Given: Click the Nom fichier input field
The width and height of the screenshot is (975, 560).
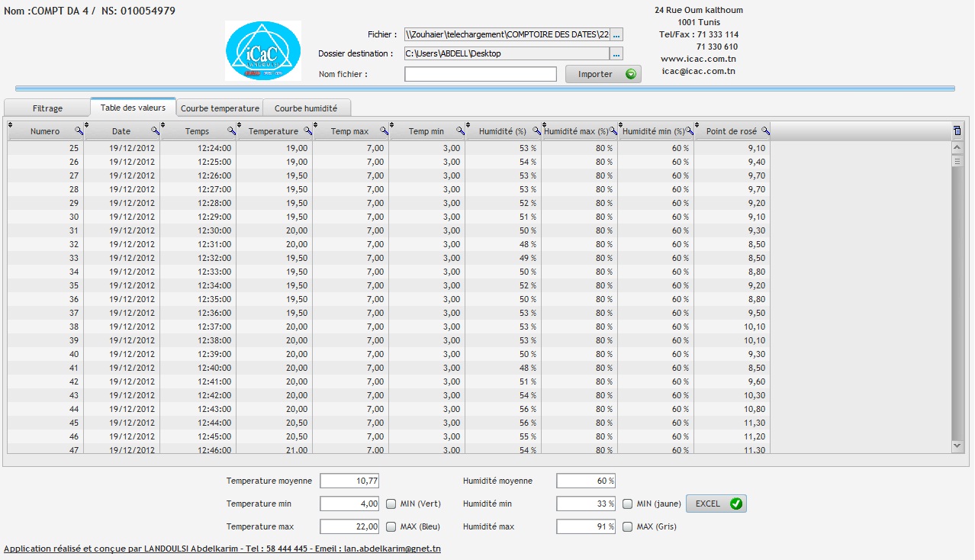Looking at the screenshot, I should (x=481, y=74).
